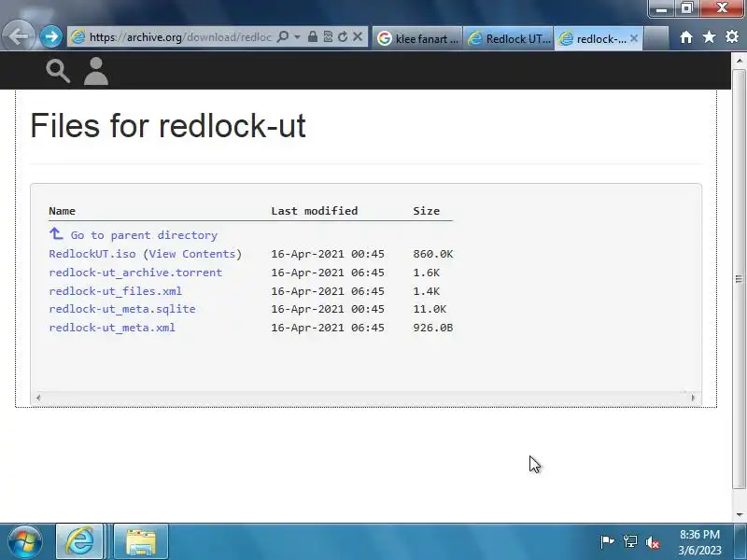
Task: Open the address bar autocomplete dropdown arrow
Action: pyautogui.click(x=297, y=36)
